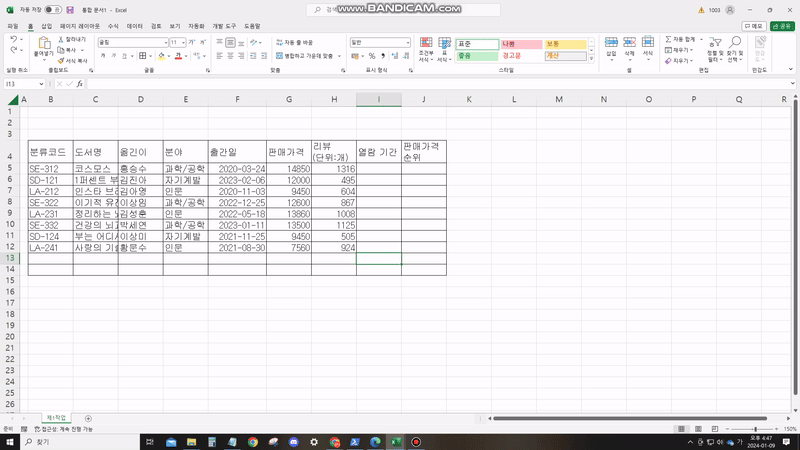The height and width of the screenshot is (450, 800).
Task: Toggle Bold (가) formatting
Action: pyautogui.click(x=103, y=56)
